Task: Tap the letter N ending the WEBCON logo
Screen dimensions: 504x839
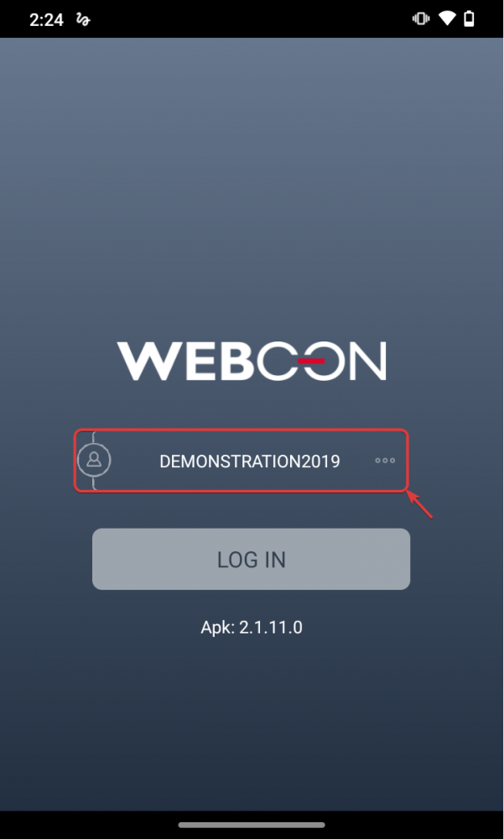Action: tap(367, 361)
